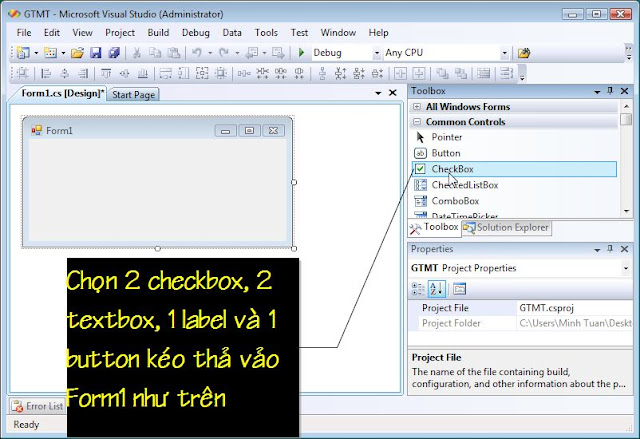
Task: Switch Properties to Categorized view
Action: (x=418, y=289)
